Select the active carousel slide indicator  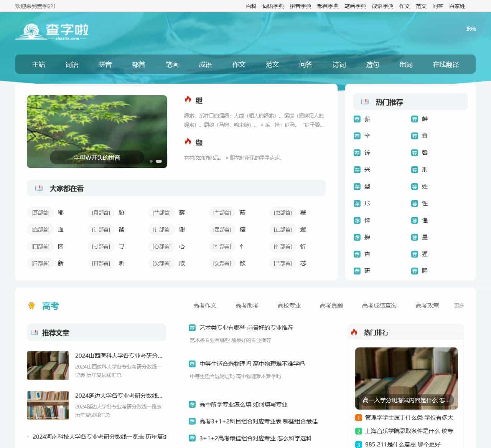click(x=159, y=161)
